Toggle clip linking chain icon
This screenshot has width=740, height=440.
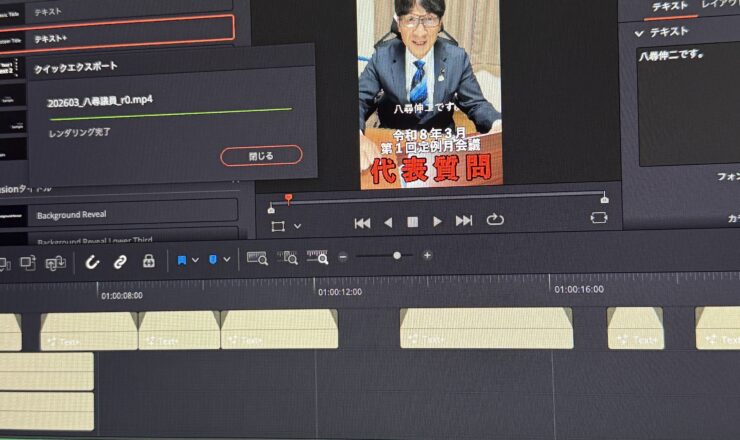tap(119, 261)
